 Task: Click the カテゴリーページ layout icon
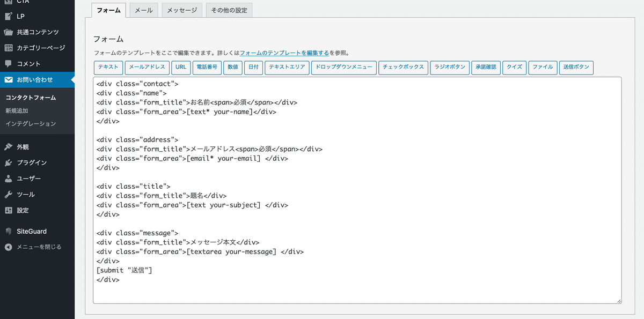click(9, 48)
